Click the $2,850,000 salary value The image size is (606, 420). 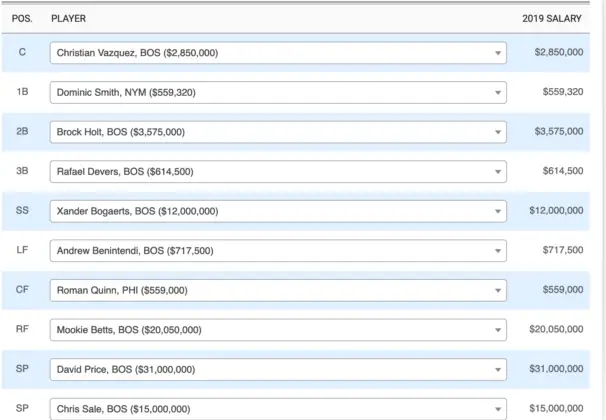click(559, 52)
